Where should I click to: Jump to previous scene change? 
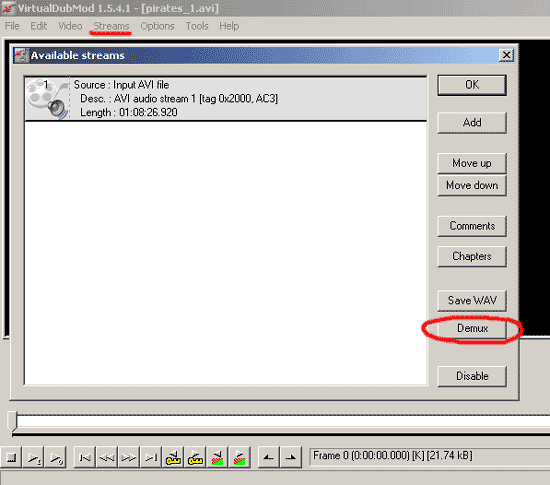[x=217, y=457]
